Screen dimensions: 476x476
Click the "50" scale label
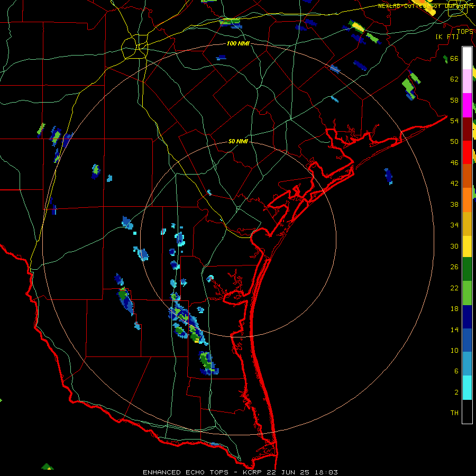pyautogui.click(x=454, y=141)
